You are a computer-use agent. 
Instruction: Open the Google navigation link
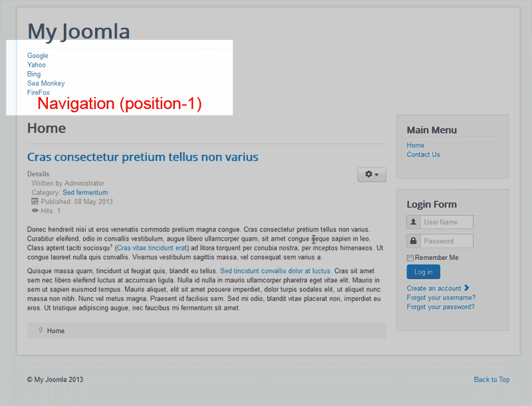pos(37,56)
